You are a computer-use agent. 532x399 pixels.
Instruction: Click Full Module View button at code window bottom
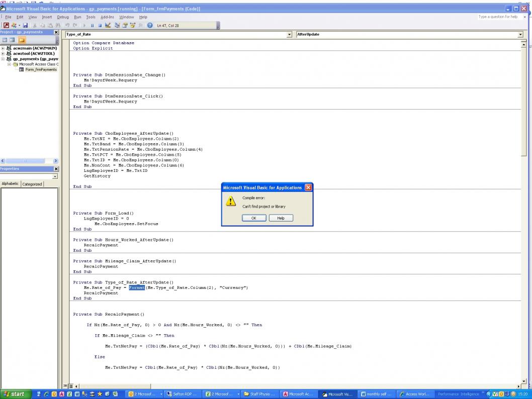tap(70, 386)
